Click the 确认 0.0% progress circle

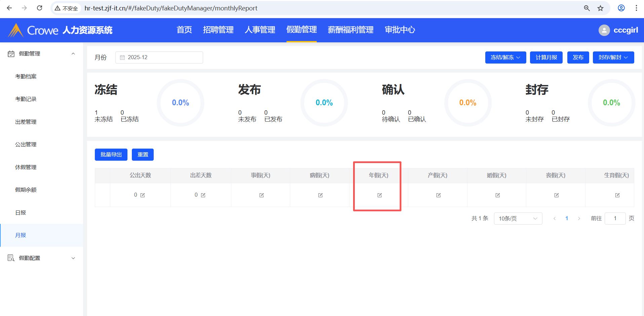point(468,103)
